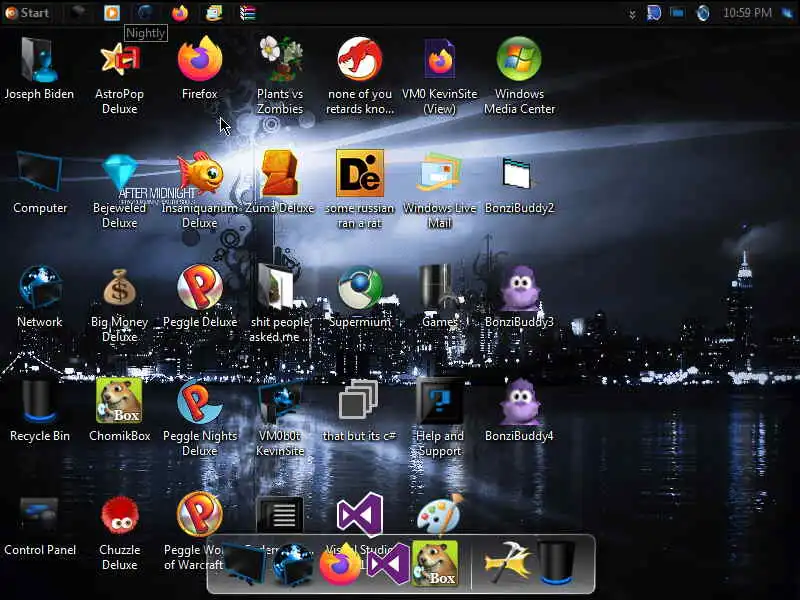
Task: Launch Chuzzle Deluxe
Action: 119,515
